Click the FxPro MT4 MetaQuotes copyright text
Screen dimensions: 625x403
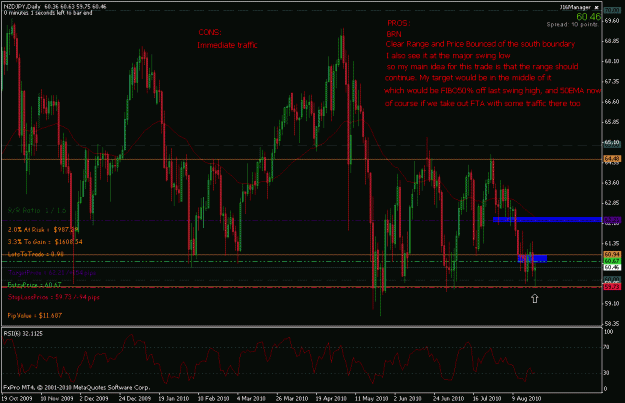(77, 387)
